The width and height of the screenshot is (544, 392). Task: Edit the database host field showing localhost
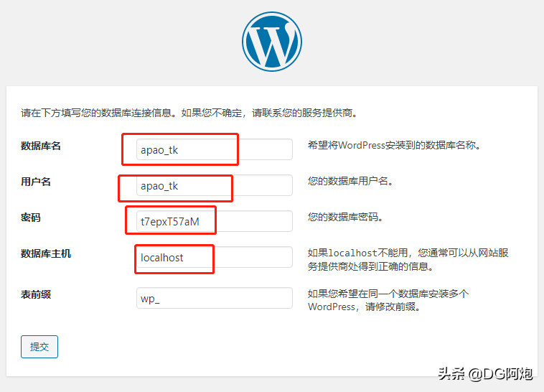[x=215, y=257]
